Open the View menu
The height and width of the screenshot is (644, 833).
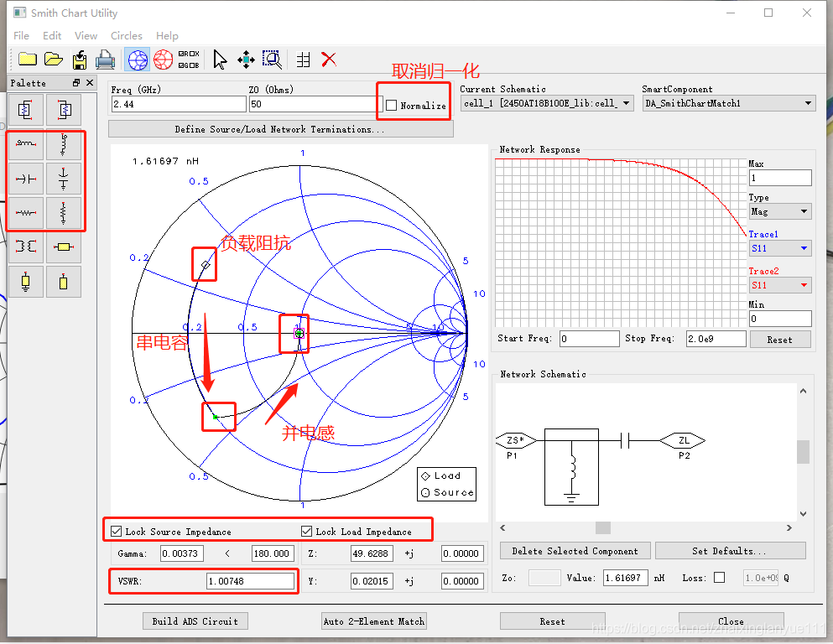pos(86,35)
